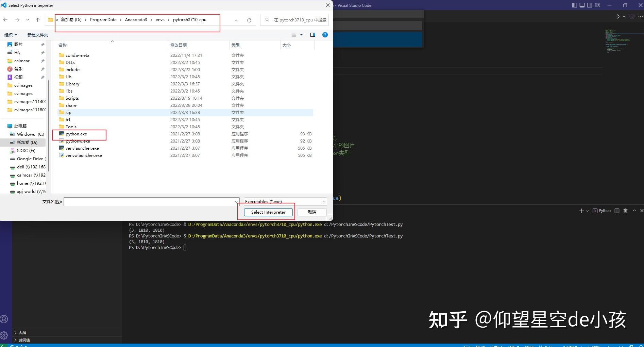This screenshot has width=644, height=347.
Task: Kill the terminal using the trash icon
Action: click(x=626, y=211)
